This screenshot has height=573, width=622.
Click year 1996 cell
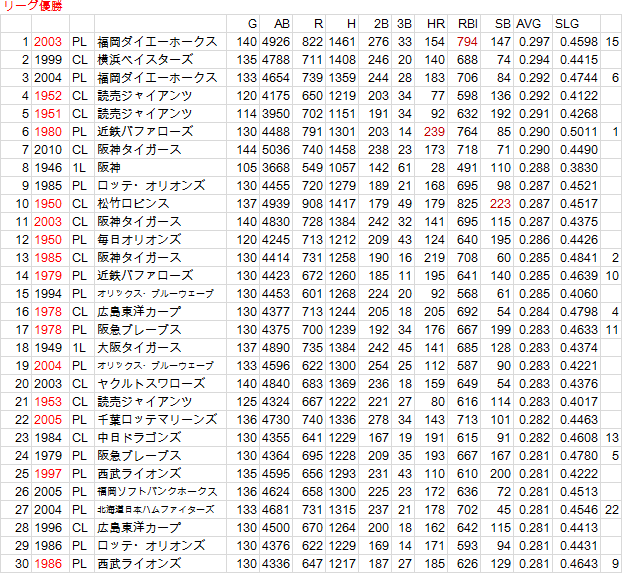pyautogui.click(x=48, y=528)
